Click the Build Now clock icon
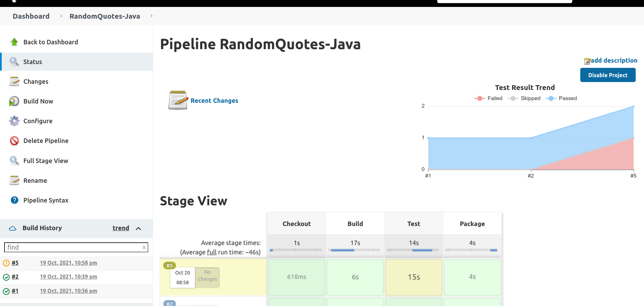 point(14,101)
